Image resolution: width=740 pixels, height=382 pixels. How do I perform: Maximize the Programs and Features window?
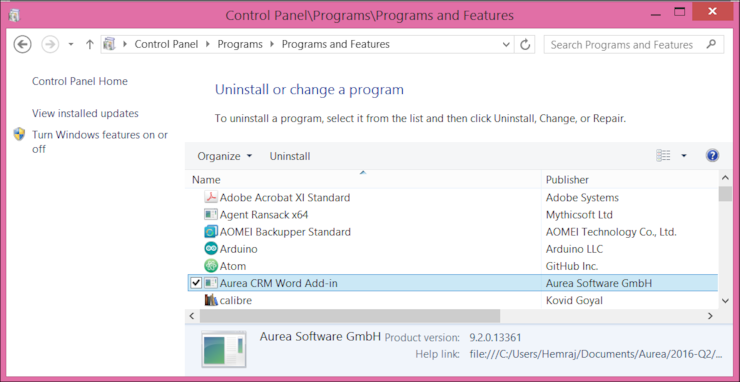tap(679, 13)
